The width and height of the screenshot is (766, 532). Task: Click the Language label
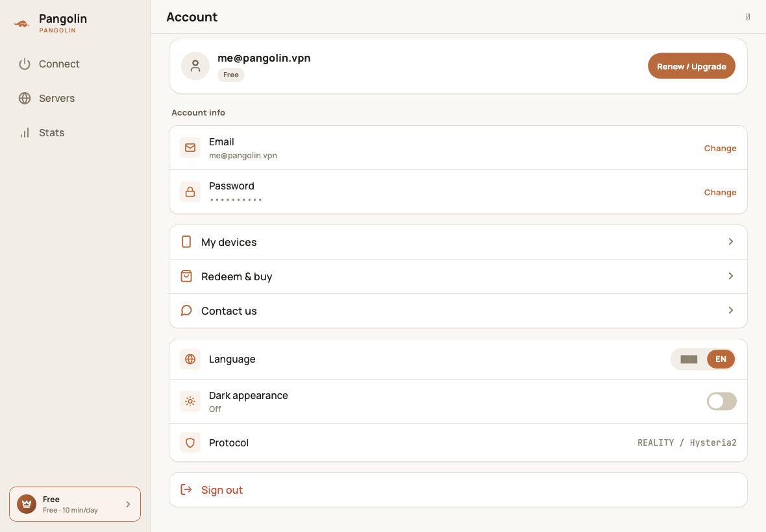click(x=232, y=359)
